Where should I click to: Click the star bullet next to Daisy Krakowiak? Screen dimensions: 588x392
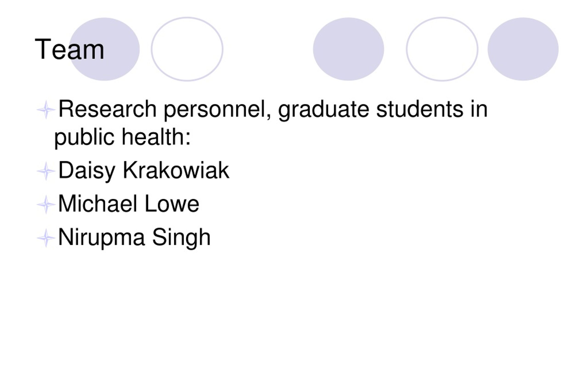tap(46, 171)
